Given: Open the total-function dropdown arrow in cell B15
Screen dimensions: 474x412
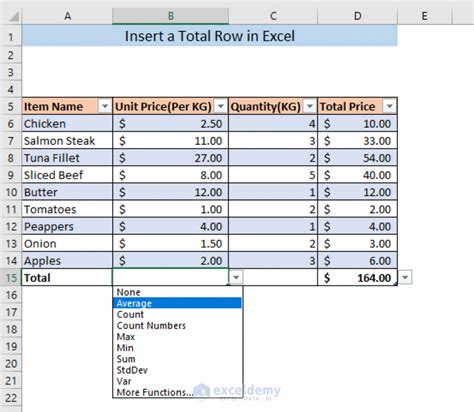Looking at the screenshot, I should click(236, 277).
